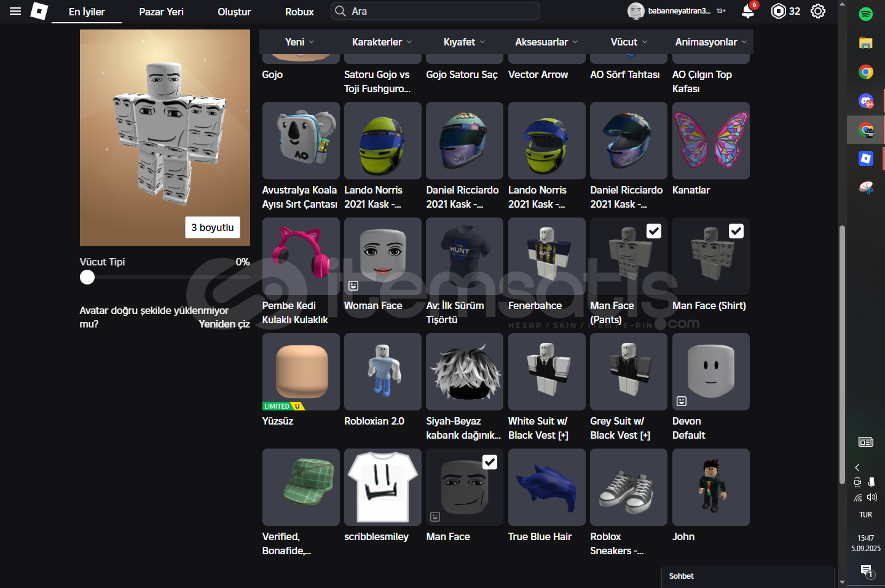Uncheck the Man Face head item
The image size is (885, 588).
point(490,462)
